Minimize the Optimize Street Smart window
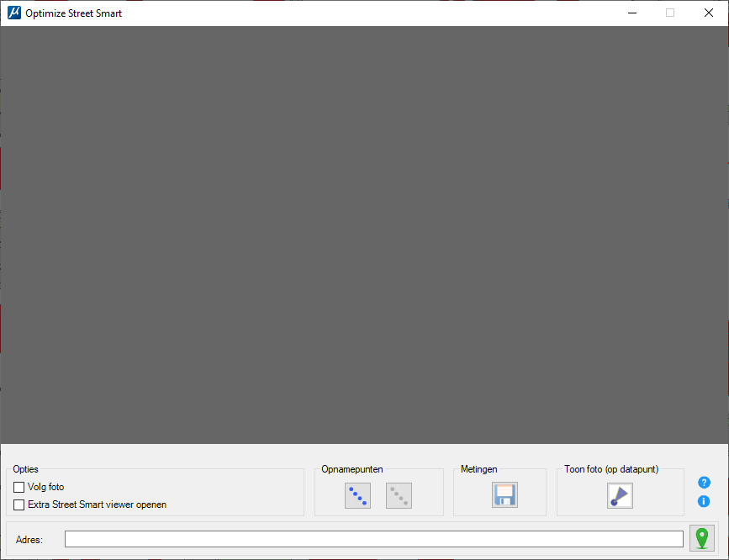The width and height of the screenshot is (729, 560). [632, 13]
